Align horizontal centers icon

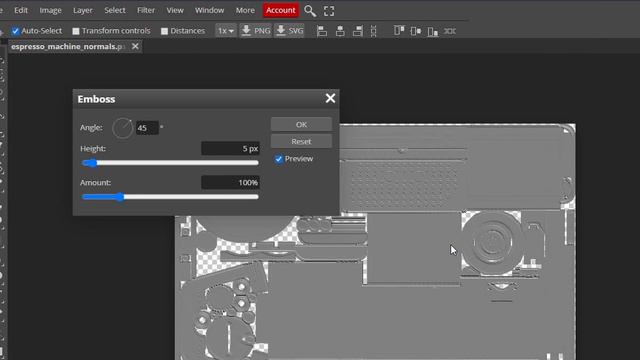click(340, 31)
